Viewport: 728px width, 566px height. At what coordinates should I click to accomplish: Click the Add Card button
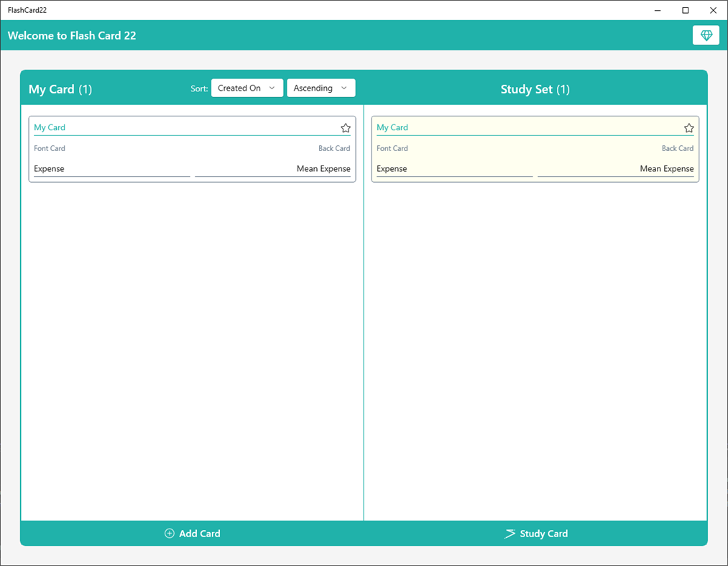coord(192,534)
